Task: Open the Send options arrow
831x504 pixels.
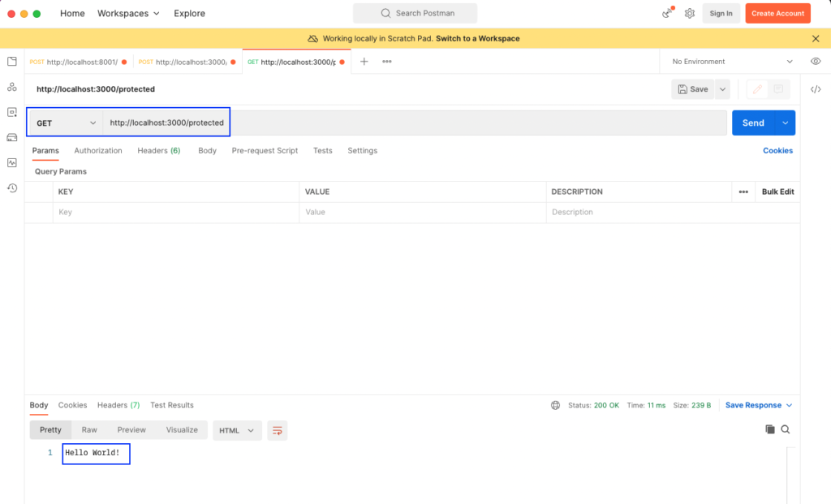Action: point(785,123)
